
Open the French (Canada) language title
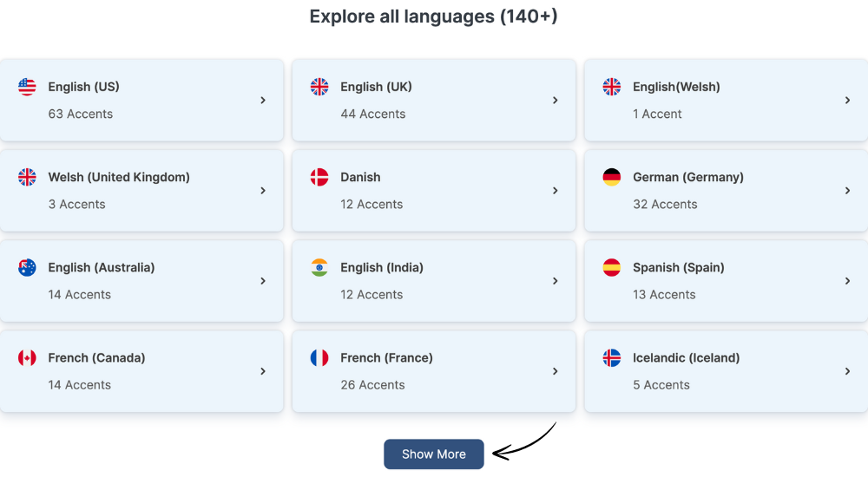tap(96, 358)
